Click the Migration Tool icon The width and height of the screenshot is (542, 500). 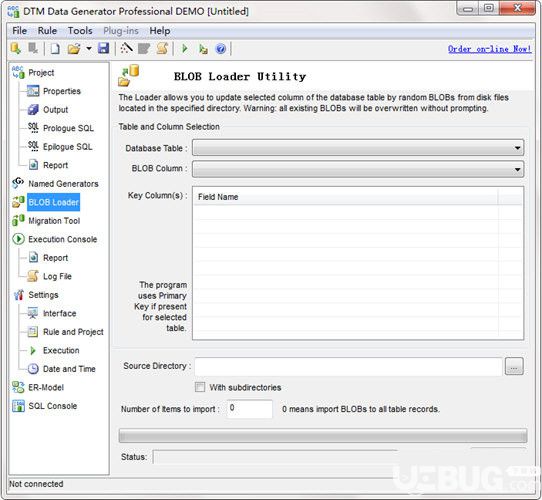[18, 220]
